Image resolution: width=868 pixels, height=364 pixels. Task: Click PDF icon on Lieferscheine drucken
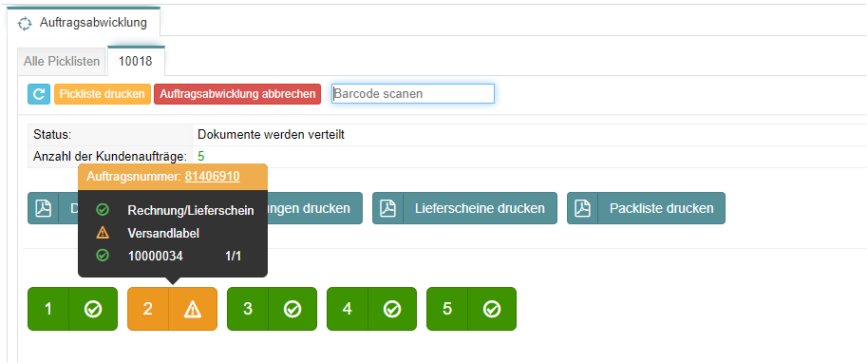coord(387,208)
